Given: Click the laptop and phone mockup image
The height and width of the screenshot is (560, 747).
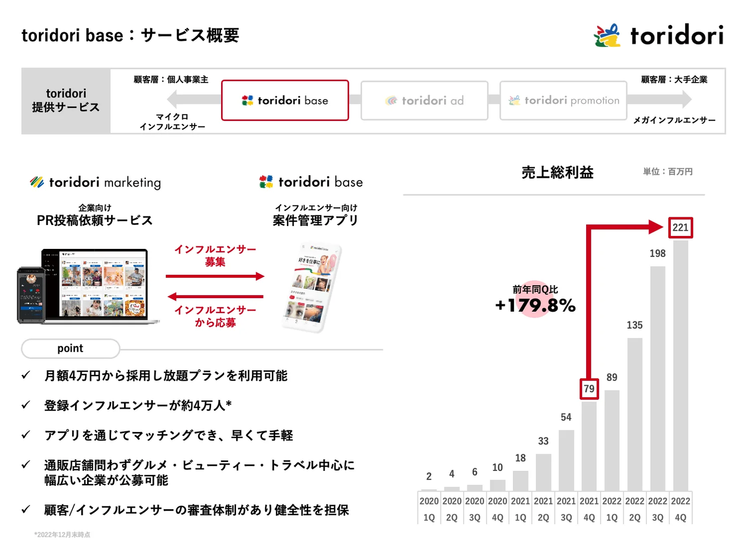Looking at the screenshot, I should pyautogui.click(x=87, y=286).
